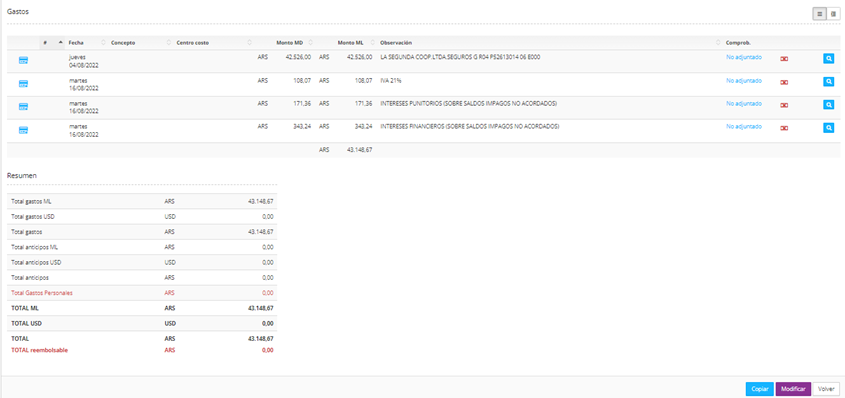This screenshot has width=845, height=398.
Task: Click Monto ML value 42.526,00
Action: (359, 57)
